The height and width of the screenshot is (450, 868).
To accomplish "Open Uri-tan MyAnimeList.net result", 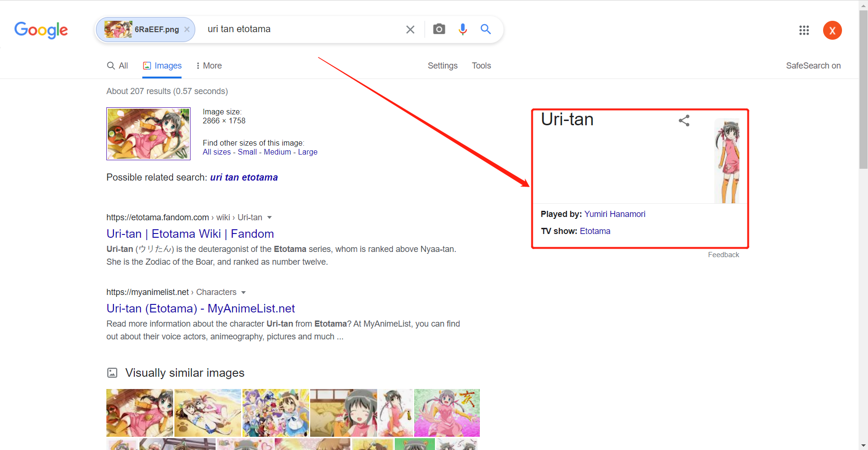I will (200, 308).
